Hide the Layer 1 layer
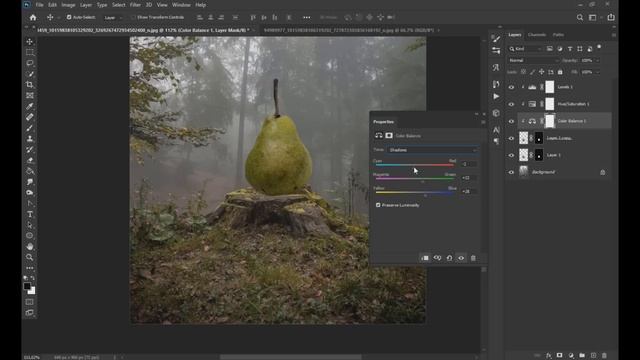 pos(511,155)
